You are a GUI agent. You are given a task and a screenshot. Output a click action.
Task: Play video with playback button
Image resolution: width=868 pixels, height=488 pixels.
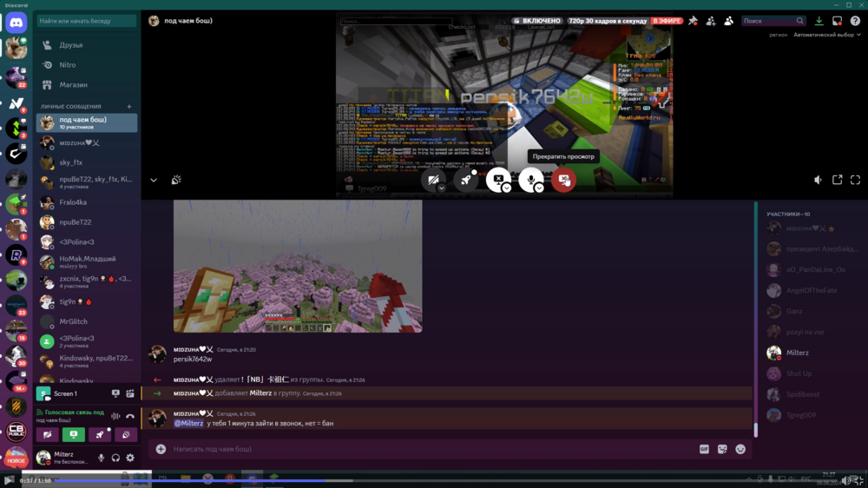point(9,480)
